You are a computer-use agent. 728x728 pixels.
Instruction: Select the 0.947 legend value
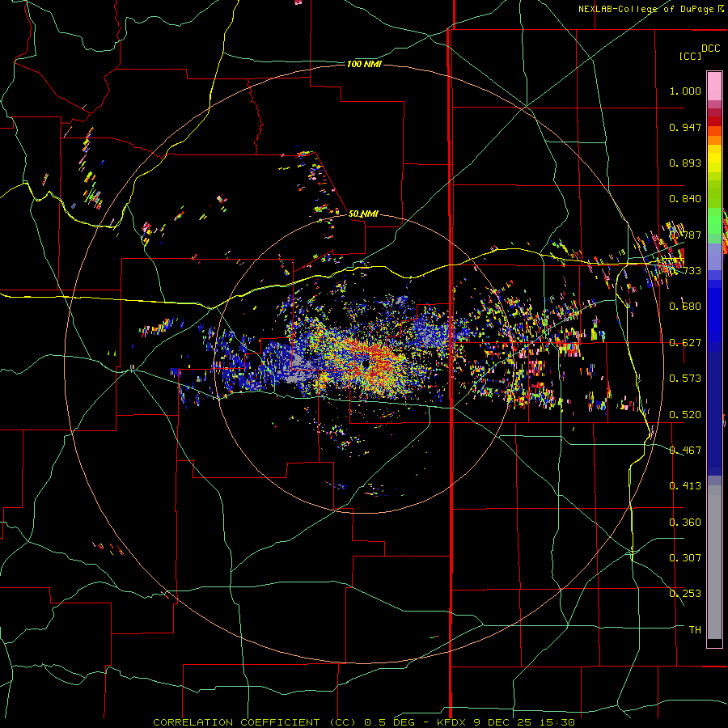pos(685,127)
